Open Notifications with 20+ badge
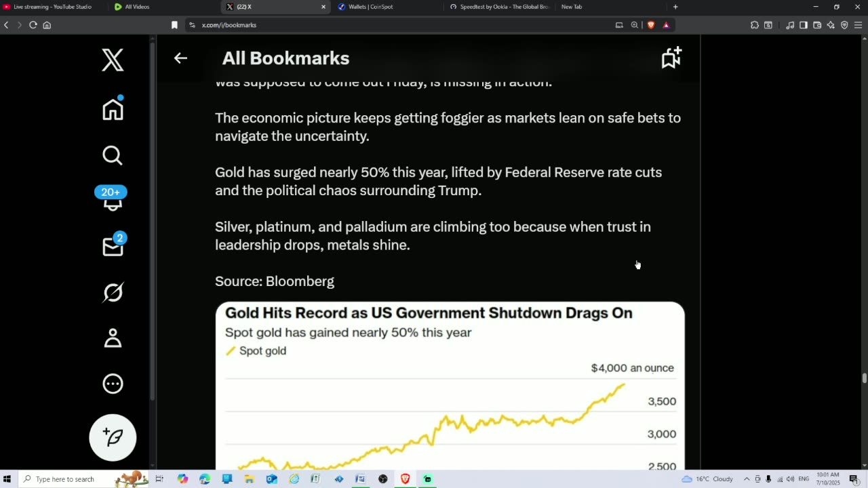The height and width of the screenshot is (488, 868). tap(112, 198)
